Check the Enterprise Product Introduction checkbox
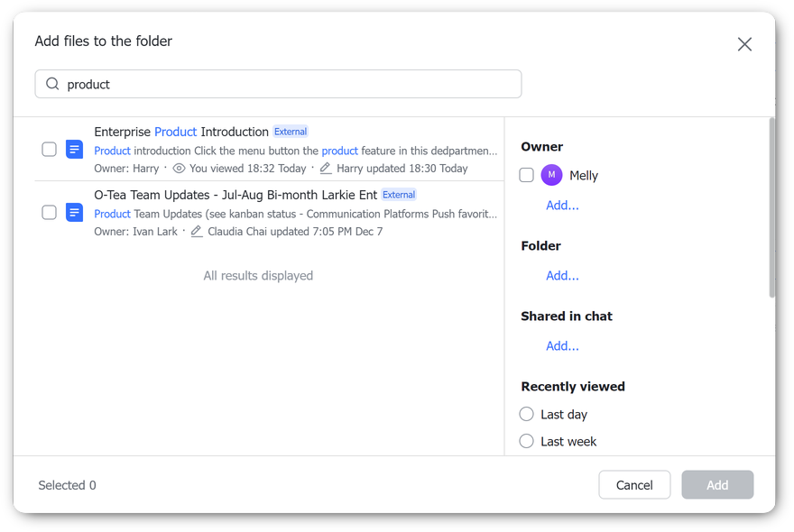Viewport: 794px width, 532px height. pyautogui.click(x=50, y=150)
